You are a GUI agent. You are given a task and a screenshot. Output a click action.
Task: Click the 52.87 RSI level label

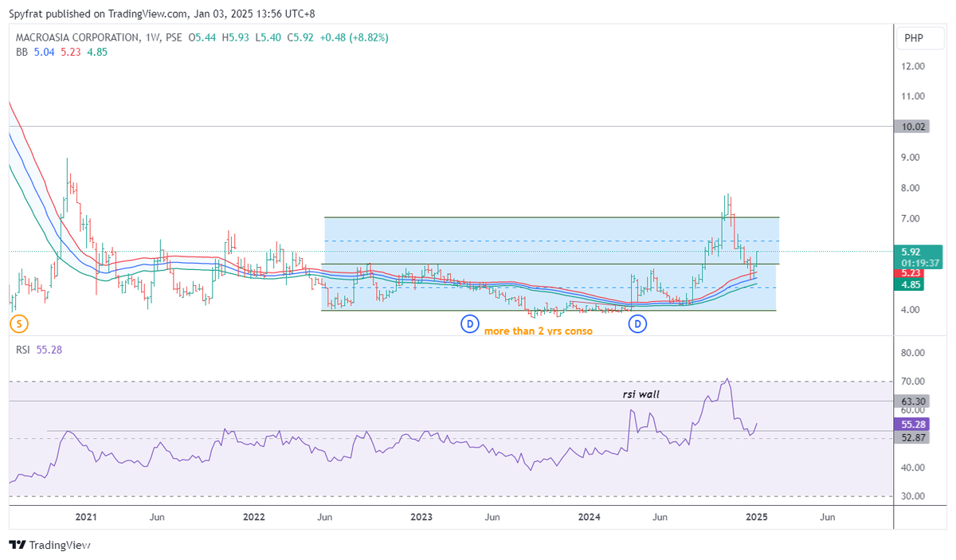click(x=913, y=438)
